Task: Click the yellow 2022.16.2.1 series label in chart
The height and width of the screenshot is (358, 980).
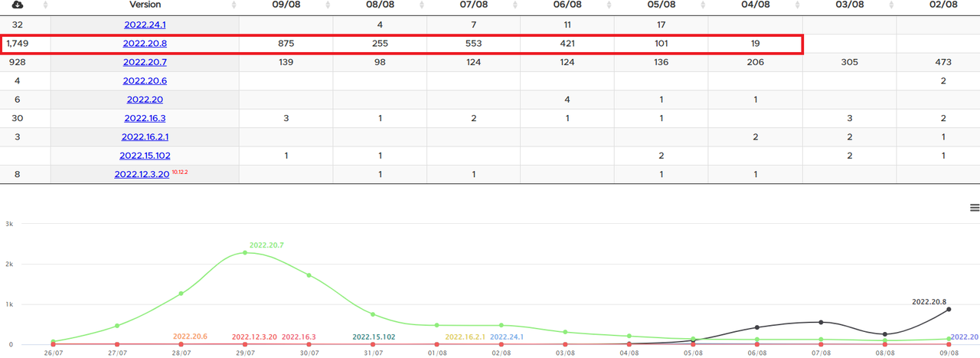Action: 465,337
